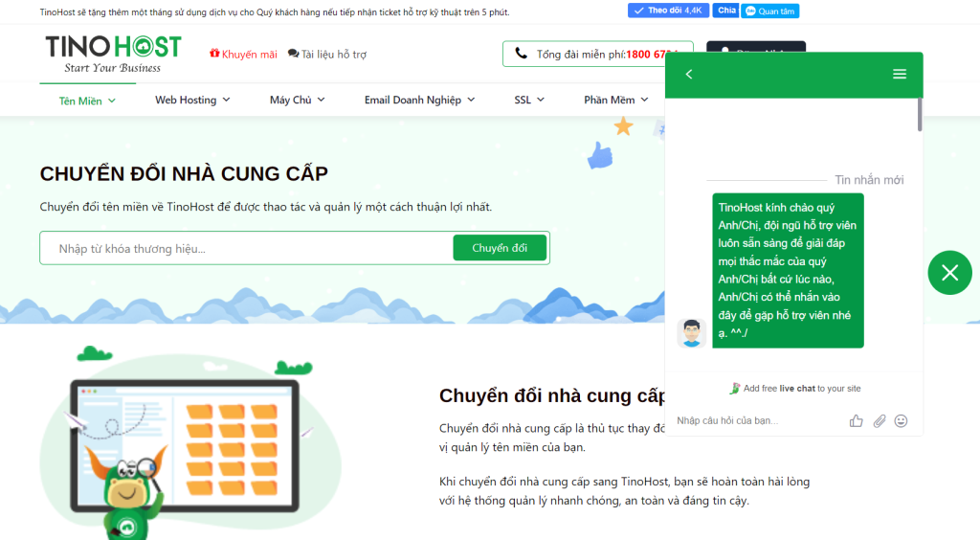
Task: Open the Email Doanh Nghiệp menu
Action: (x=420, y=100)
